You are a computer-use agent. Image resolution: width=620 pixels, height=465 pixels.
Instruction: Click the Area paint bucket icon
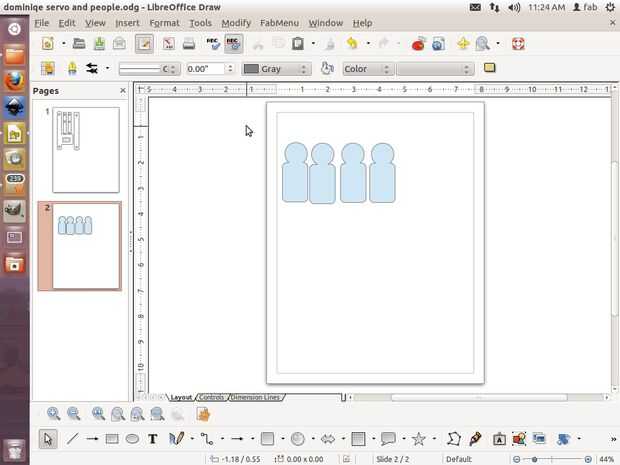[x=327, y=68]
